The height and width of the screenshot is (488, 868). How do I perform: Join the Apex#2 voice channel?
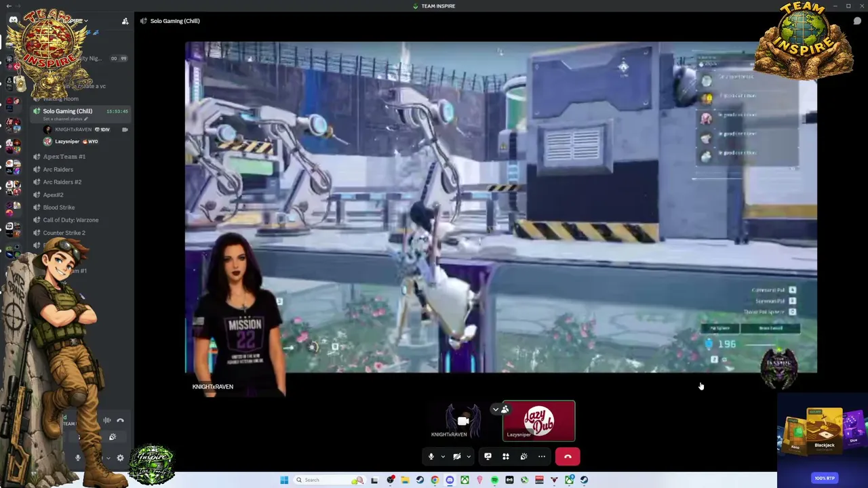(x=54, y=195)
